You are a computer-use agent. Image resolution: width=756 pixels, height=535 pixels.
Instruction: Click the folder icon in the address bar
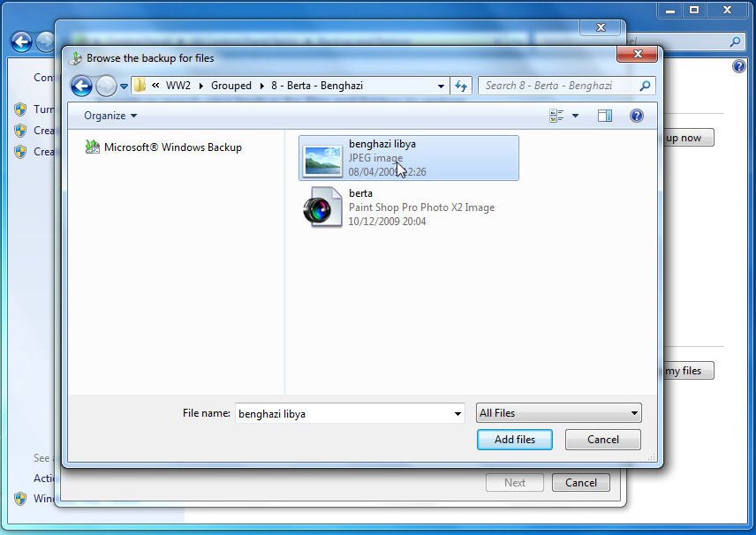[x=140, y=86]
